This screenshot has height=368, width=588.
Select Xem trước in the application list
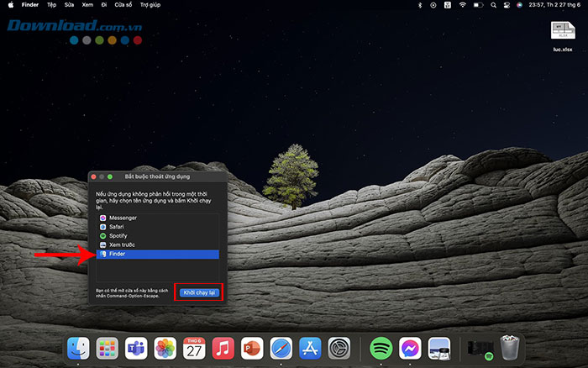click(x=122, y=245)
